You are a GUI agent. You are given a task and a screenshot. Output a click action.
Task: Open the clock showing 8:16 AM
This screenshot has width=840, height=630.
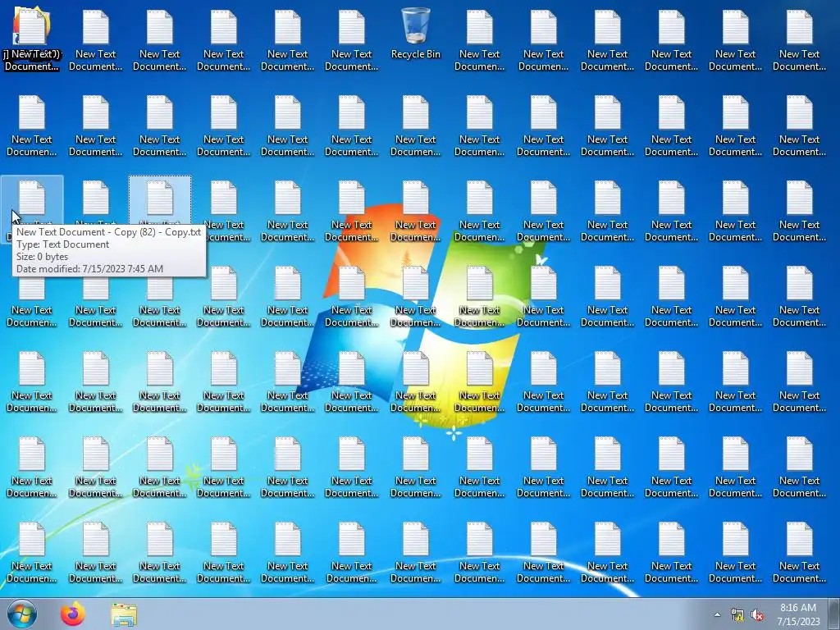(798, 614)
